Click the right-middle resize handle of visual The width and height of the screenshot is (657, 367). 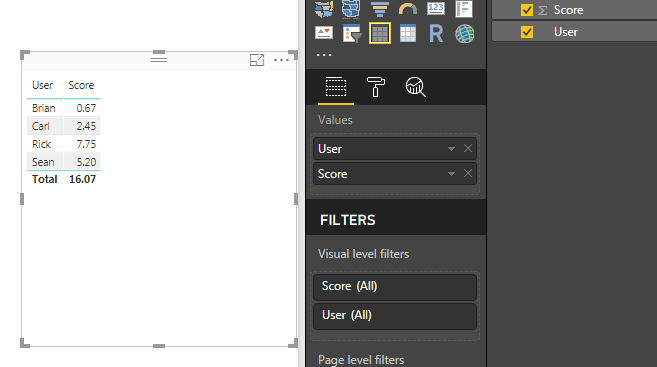click(x=296, y=199)
